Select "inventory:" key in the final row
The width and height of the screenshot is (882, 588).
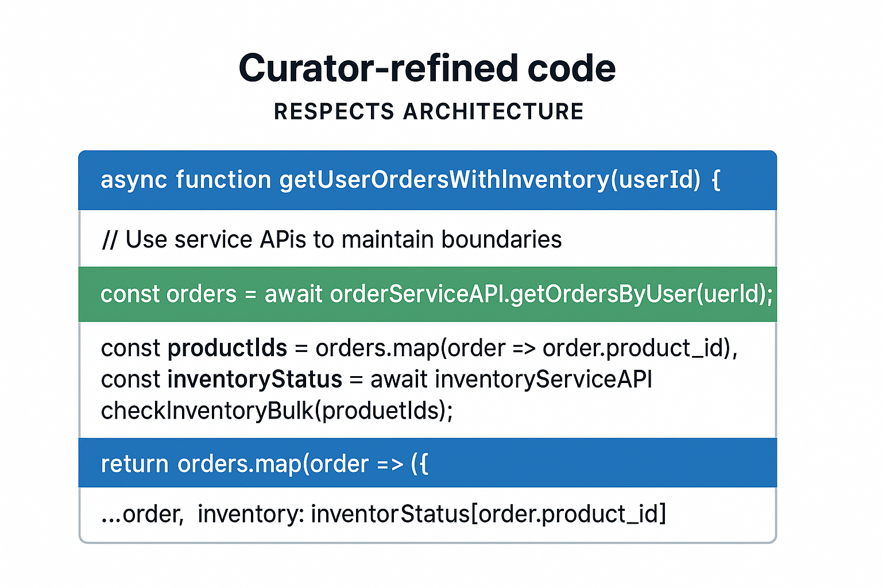(251, 514)
